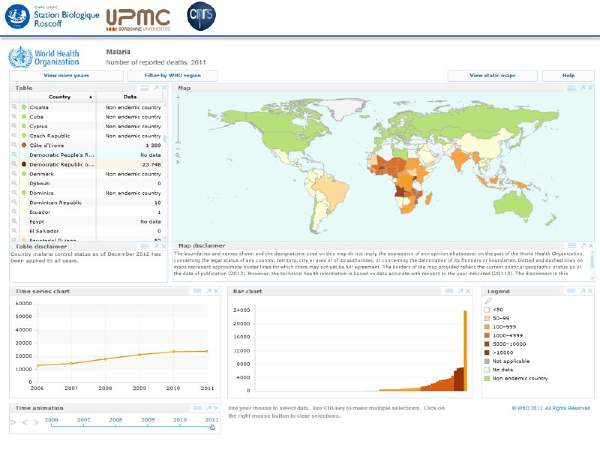Screen dimensions: 600x450
Task: Select the 1000-4999 legend color swatch
Action: coord(487,336)
